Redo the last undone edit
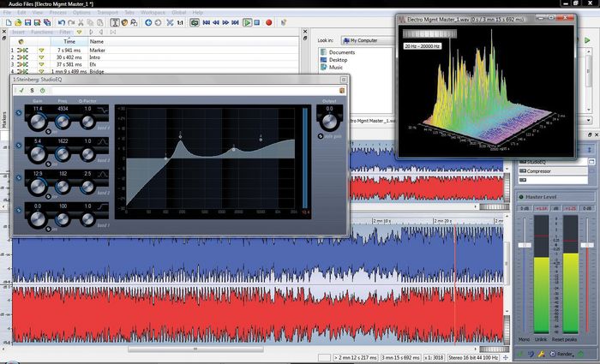This screenshot has width=600, height=364. click(x=71, y=22)
